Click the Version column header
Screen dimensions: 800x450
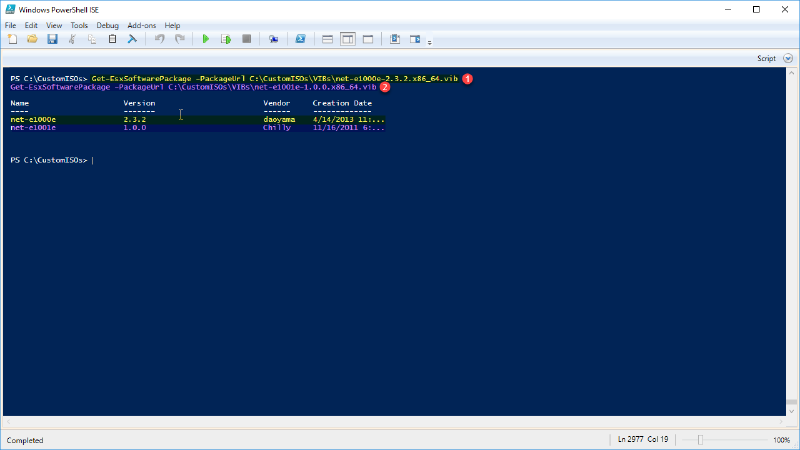(139, 103)
